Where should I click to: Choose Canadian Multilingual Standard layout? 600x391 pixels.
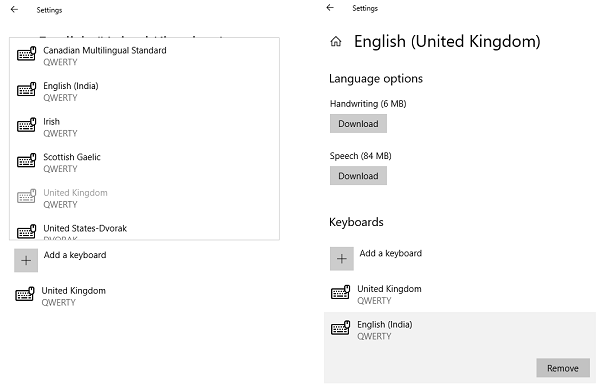click(x=144, y=56)
